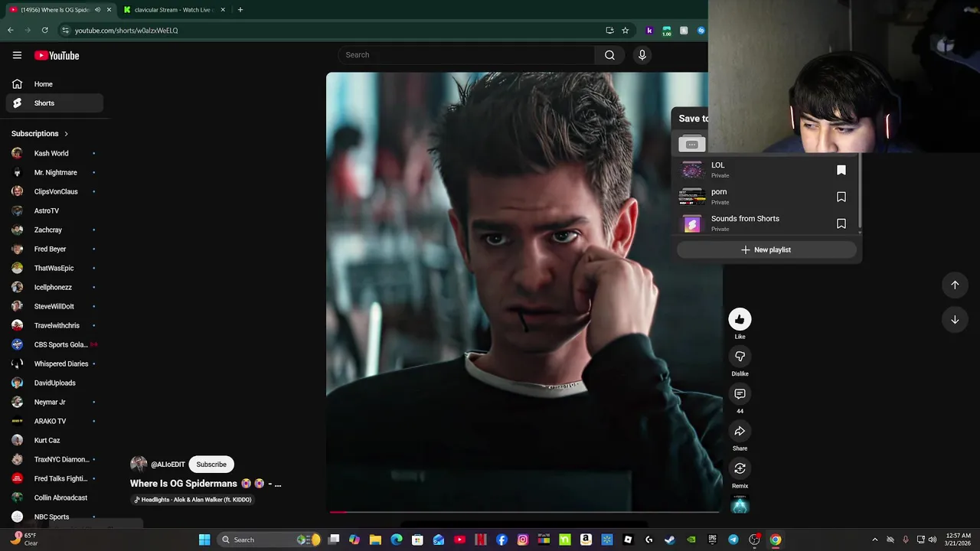Toggle save to Sounds from Shorts playlist
Viewport: 980px width, 551px height.
point(841,223)
